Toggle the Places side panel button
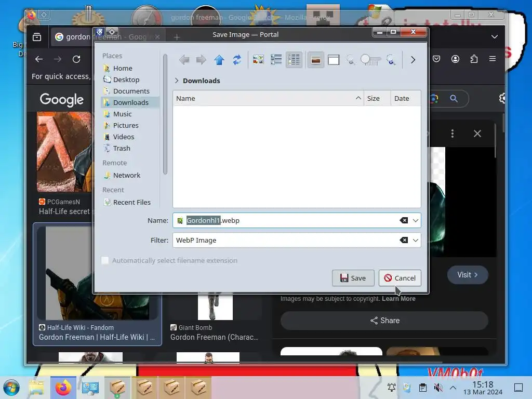532x399 pixels. [x=334, y=60]
